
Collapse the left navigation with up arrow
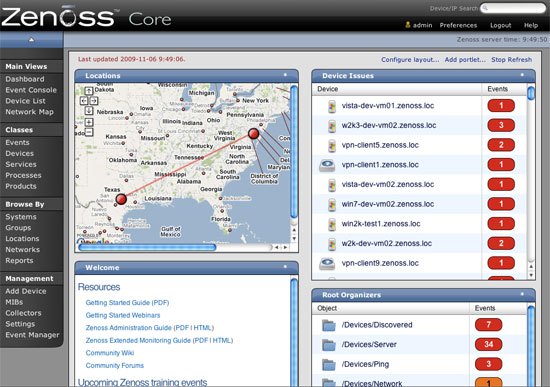click(x=32, y=40)
